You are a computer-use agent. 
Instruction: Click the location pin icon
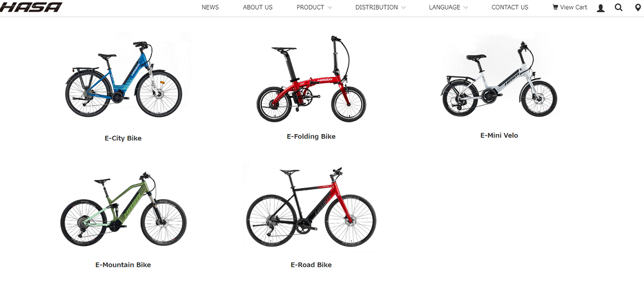pos(637,7)
